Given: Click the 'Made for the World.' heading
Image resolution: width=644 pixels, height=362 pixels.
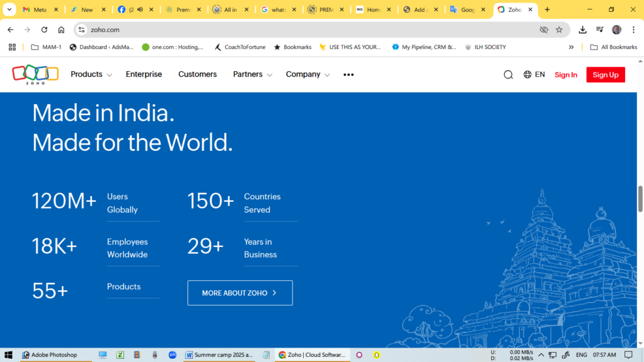Looking at the screenshot, I should tap(132, 143).
